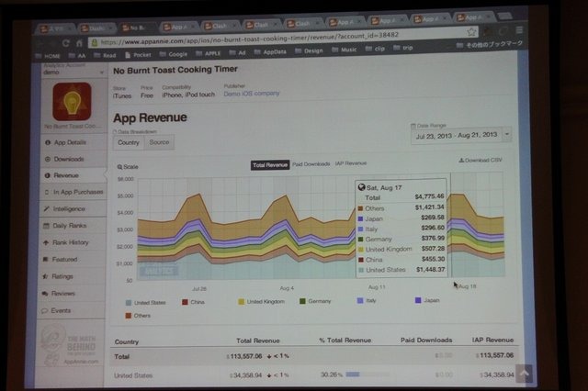
Task: Sort table by Total Revenue column header
Action: click(258, 341)
